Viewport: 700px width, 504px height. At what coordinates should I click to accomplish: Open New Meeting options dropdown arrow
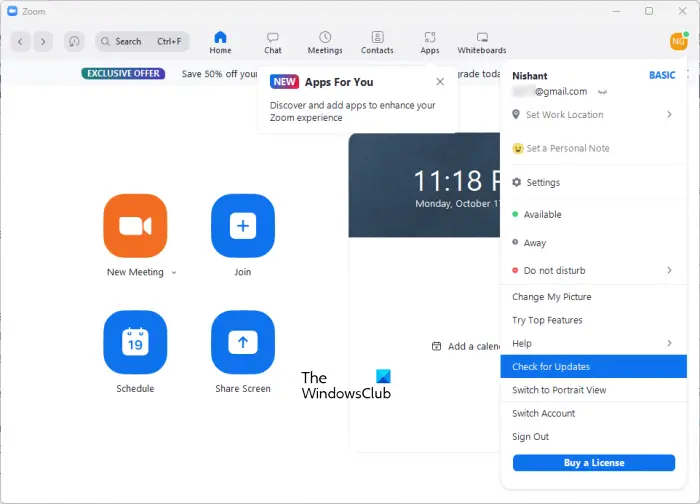(x=174, y=272)
